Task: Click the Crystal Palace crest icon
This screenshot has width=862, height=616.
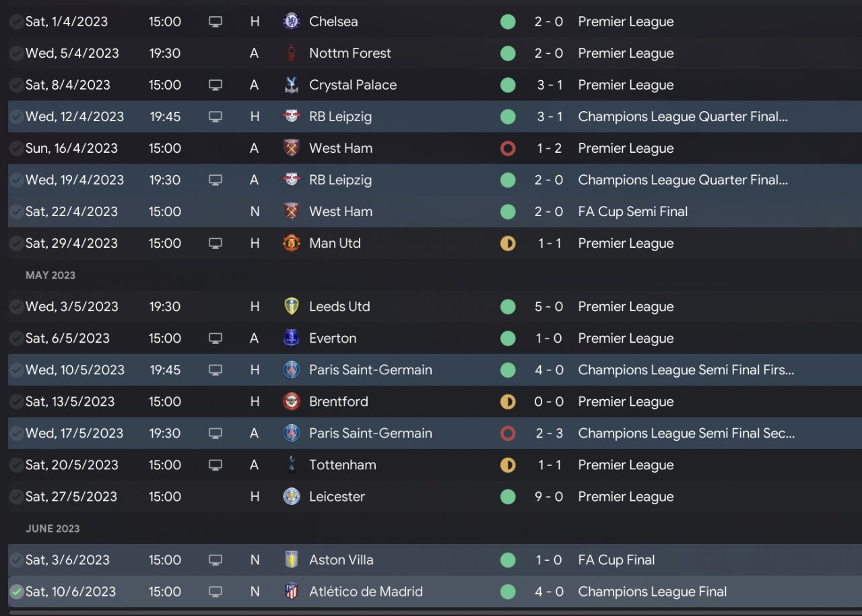Action: coord(292,85)
